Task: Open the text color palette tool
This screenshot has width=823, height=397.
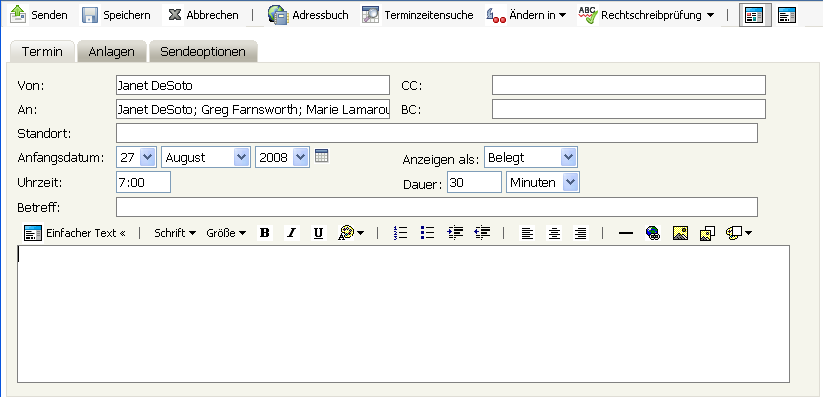Action: [x=347, y=233]
